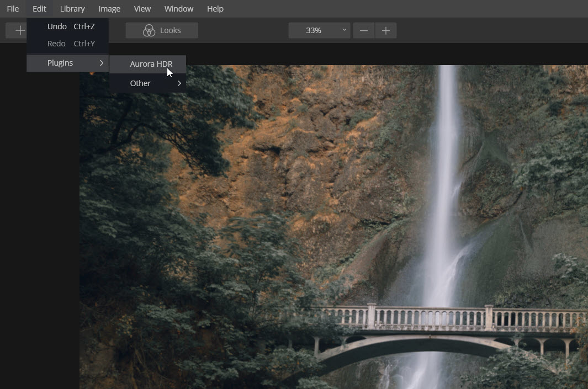Expand the Plugins submenu
The height and width of the screenshot is (389, 588).
point(68,63)
